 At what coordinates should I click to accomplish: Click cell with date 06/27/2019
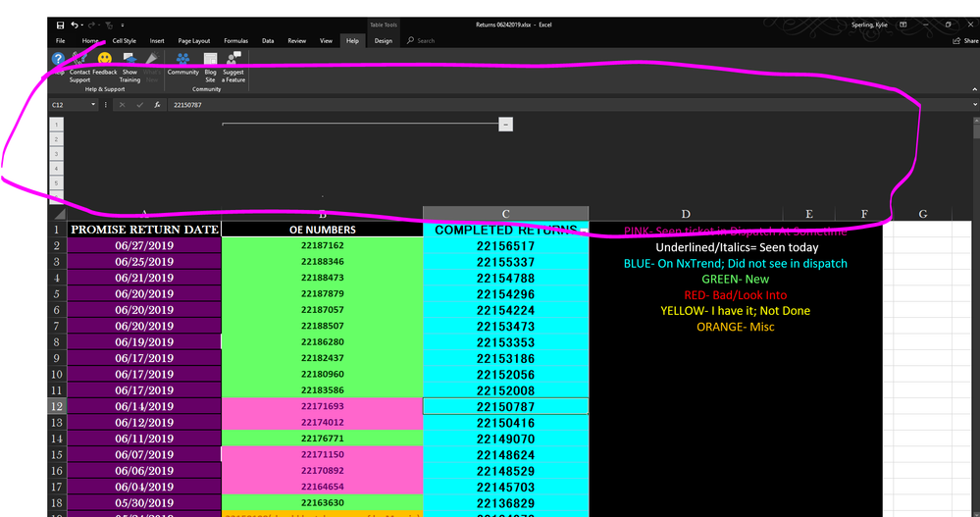144,245
